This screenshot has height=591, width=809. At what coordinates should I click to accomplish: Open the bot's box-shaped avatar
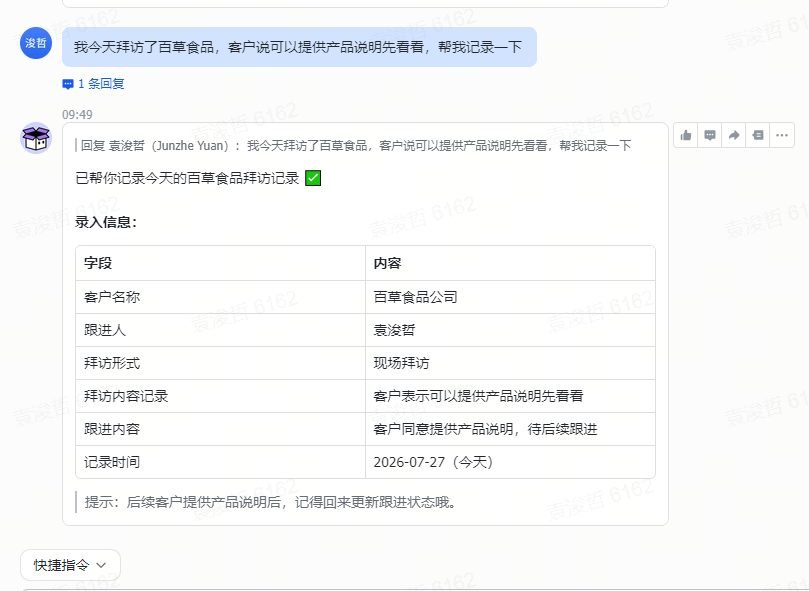click(36, 138)
